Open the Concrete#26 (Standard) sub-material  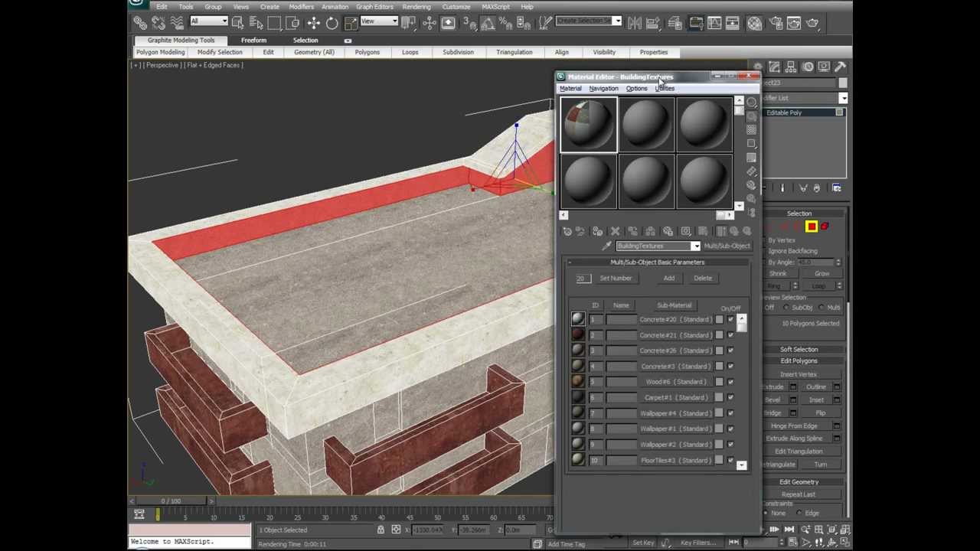click(675, 350)
